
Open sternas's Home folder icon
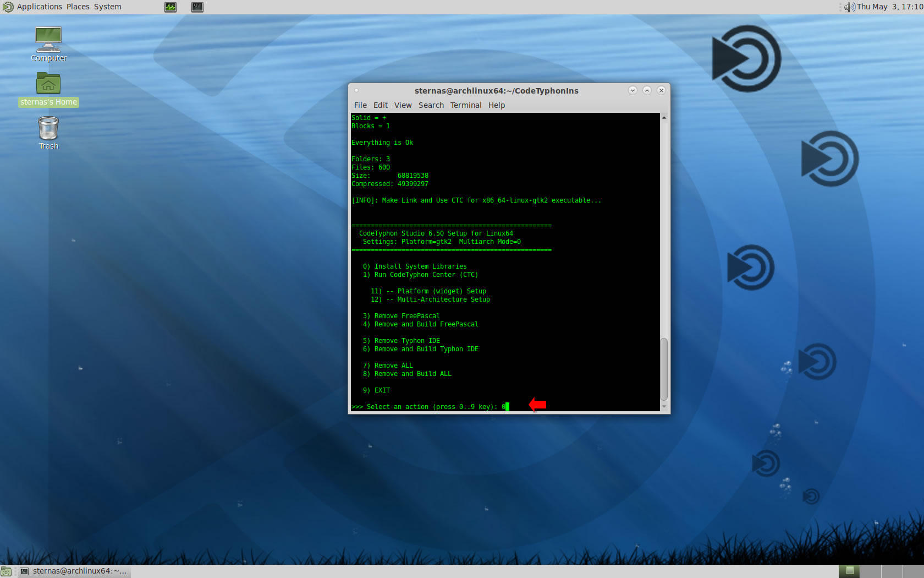pos(48,89)
